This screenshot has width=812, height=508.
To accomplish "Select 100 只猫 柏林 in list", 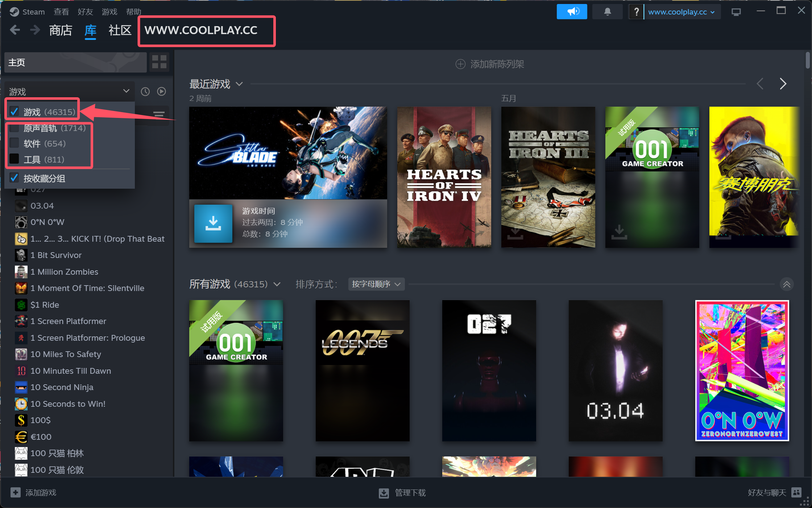I will 57,453.
